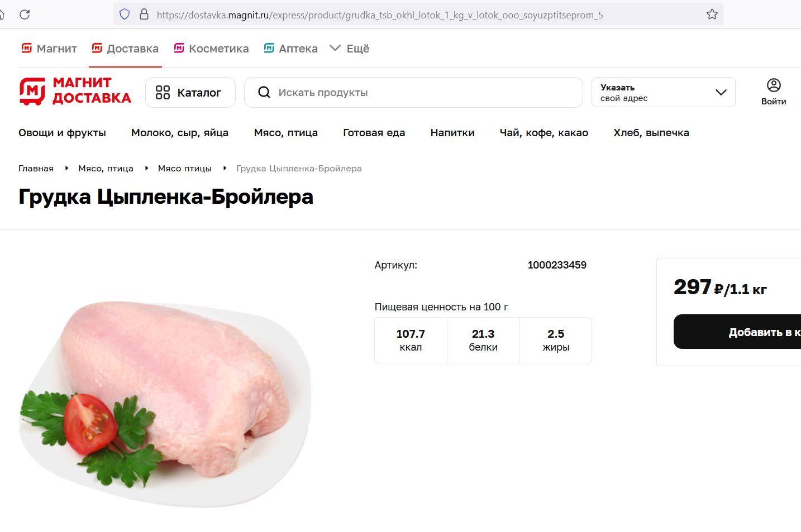
Task: Open the Магнит tab
Action: click(x=49, y=49)
